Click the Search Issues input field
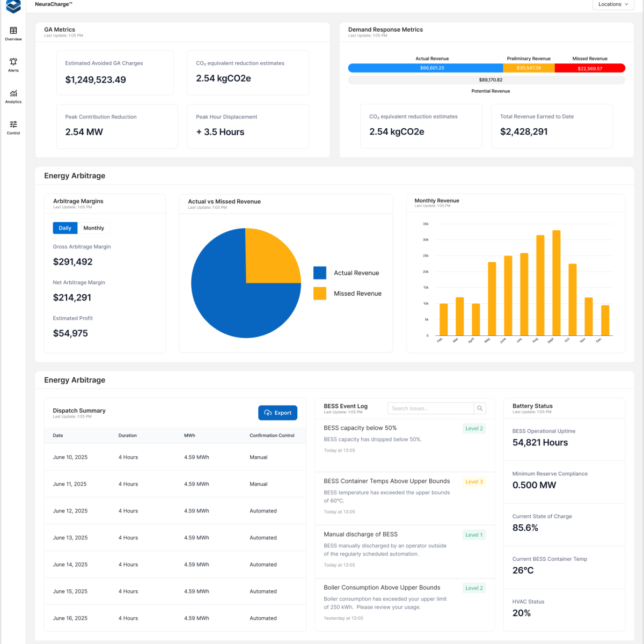The height and width of the screenshot is (644, 644). [x=430, y=408]
